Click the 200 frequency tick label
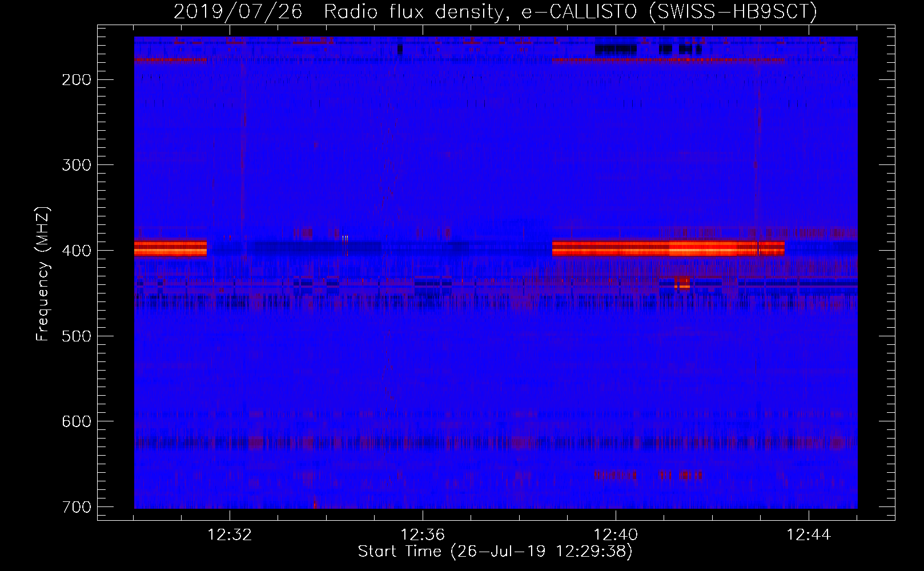924x571 pixels. (x=76, y=80)
